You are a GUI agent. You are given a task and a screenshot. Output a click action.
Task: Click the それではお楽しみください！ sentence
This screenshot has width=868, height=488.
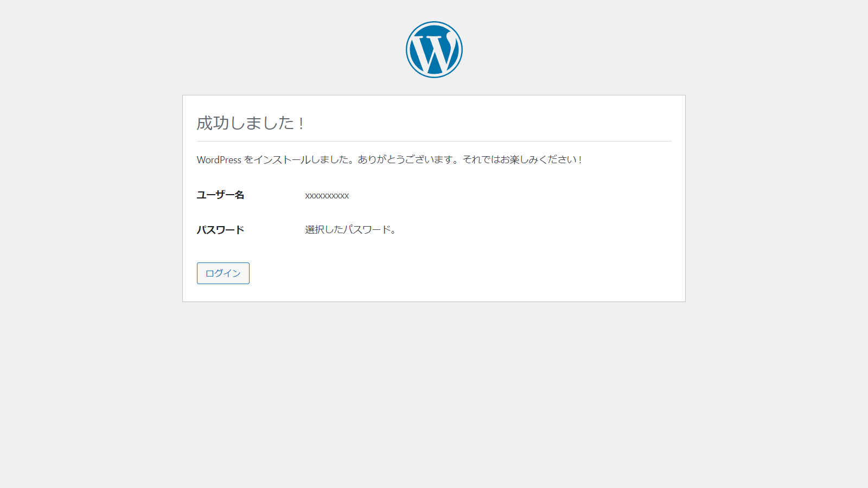(x=522, y=160)
